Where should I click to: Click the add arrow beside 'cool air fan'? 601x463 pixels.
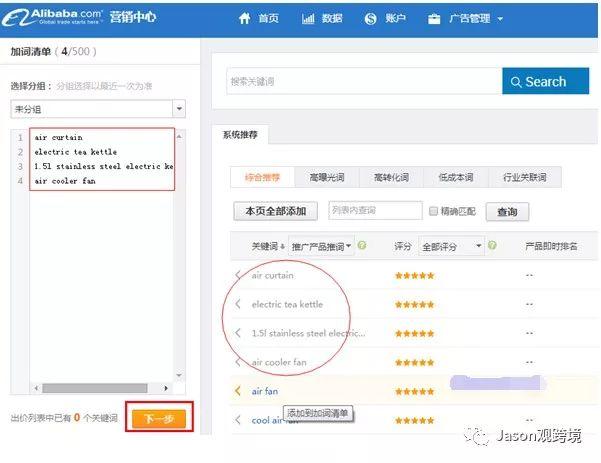click(x=238, y=420)
